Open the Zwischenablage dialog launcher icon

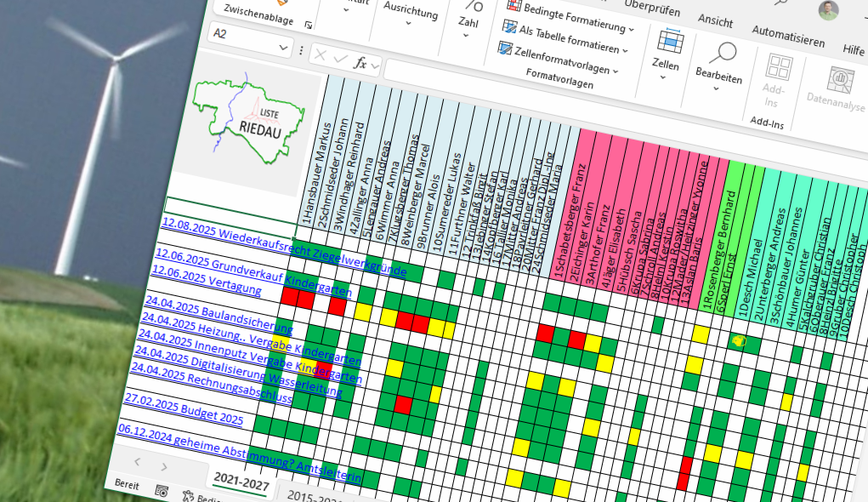point(309,25)
